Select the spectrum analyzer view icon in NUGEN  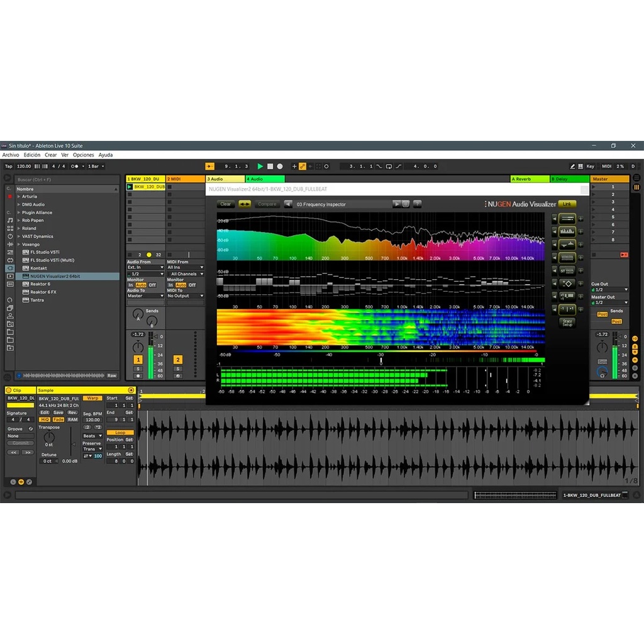pos(567,231)
